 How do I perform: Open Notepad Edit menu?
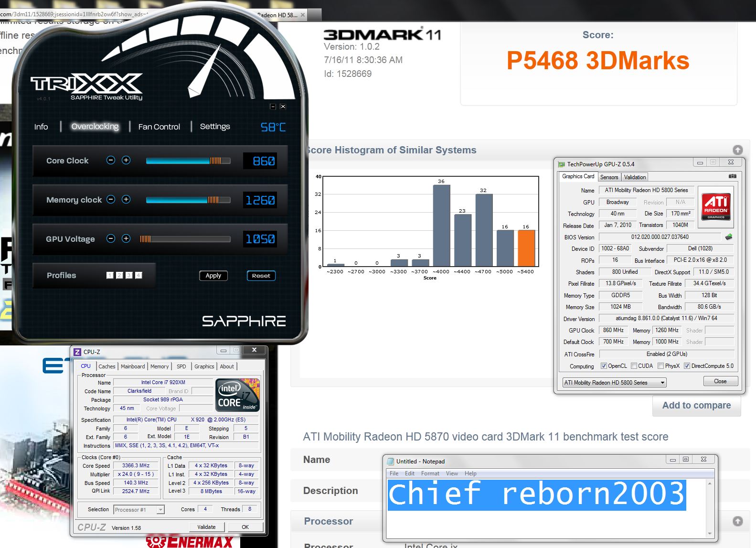pos(410,473)
